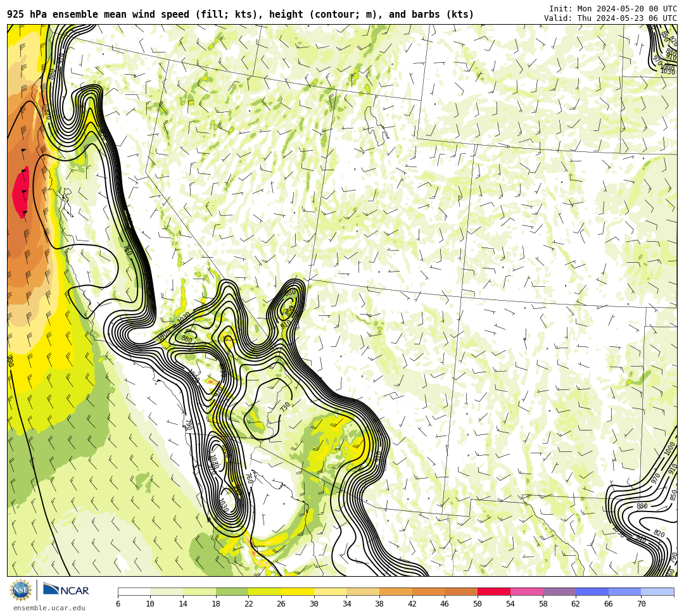Click the colorbar label 6
The width and height of the screenshot is (684, 616).
pos(118,604)
